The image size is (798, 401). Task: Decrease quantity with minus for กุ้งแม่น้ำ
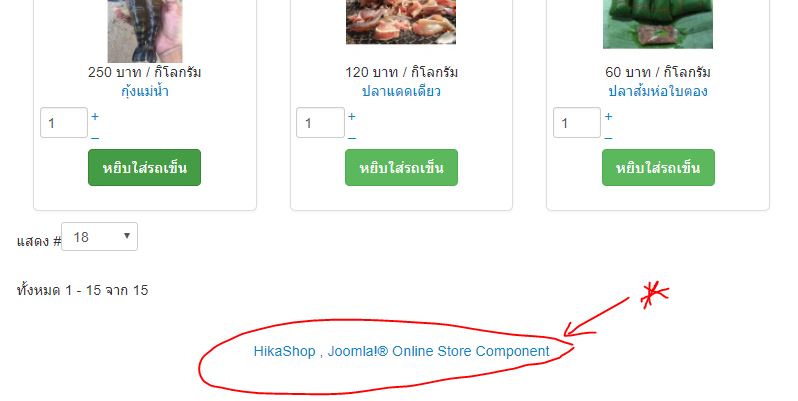click(x=95, y=138)
